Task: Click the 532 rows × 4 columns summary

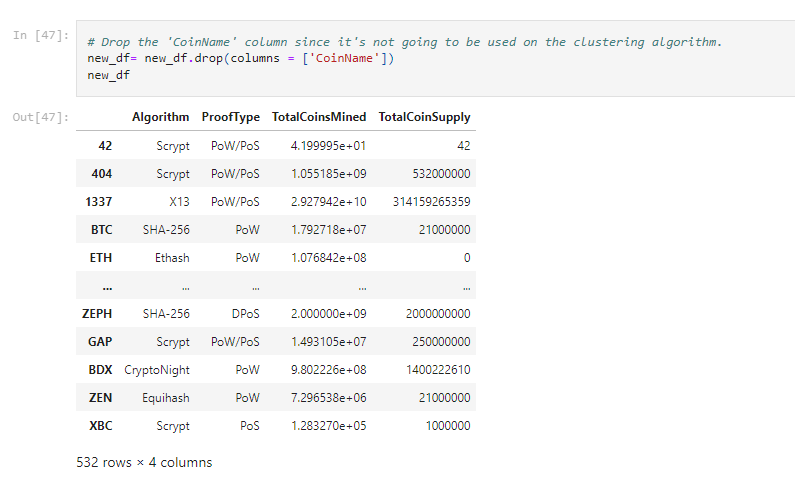Action: [144, 462]
